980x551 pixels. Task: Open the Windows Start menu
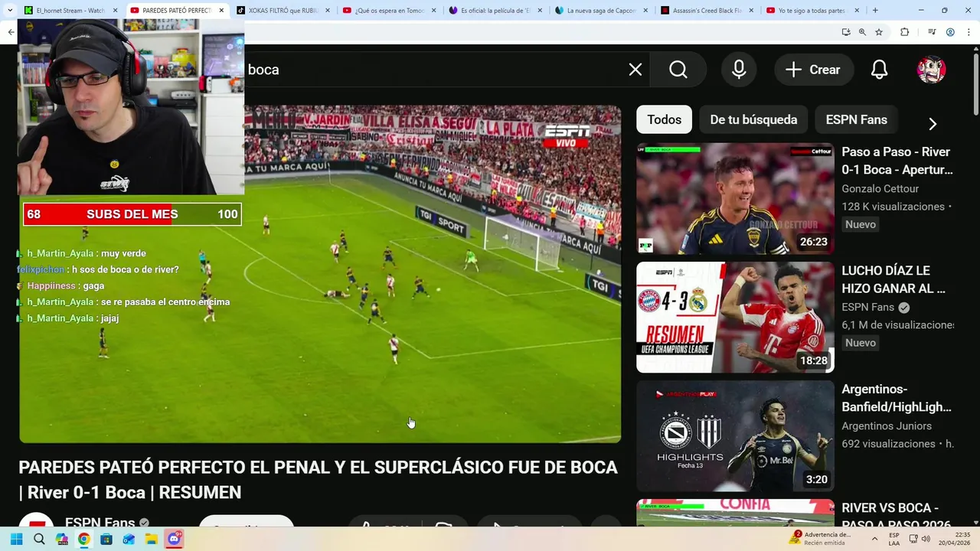(x=16, y=540)
